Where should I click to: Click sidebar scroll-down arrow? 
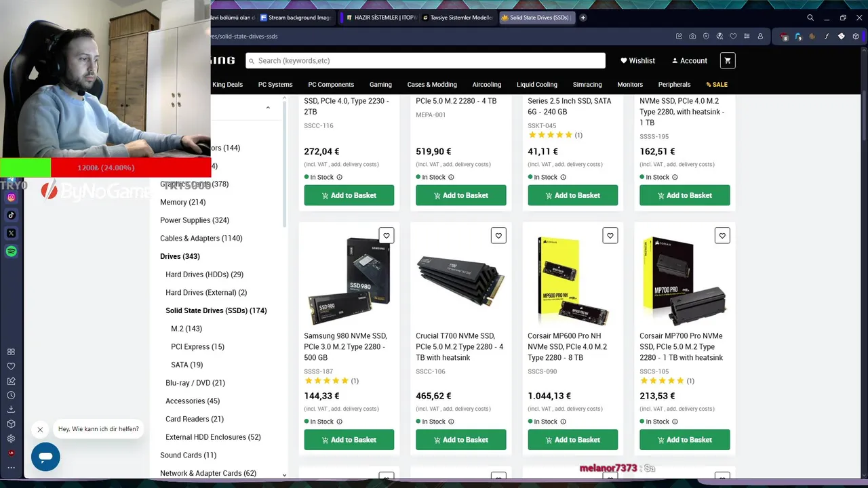(x=284, y=475)
